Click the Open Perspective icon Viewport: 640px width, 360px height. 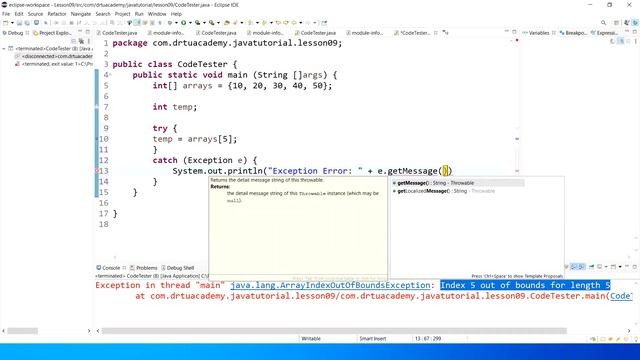[616, 23]
